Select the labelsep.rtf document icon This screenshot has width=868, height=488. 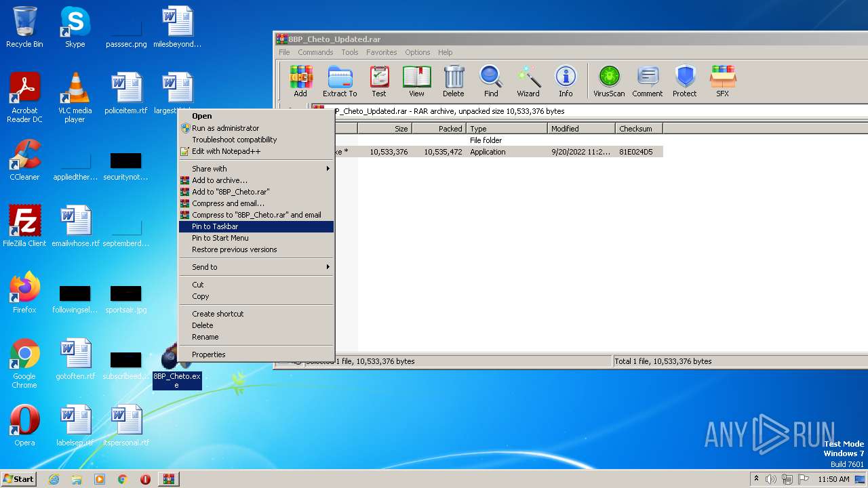point(75,426)
